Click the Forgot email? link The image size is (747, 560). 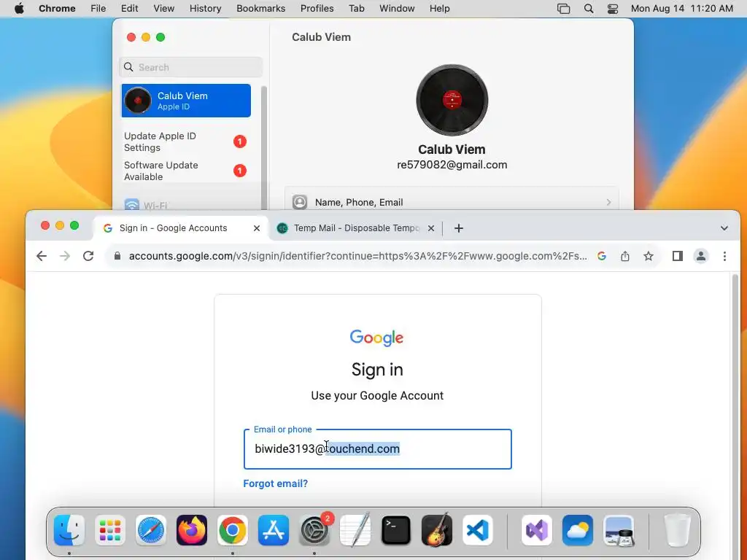tap(275, 484)
